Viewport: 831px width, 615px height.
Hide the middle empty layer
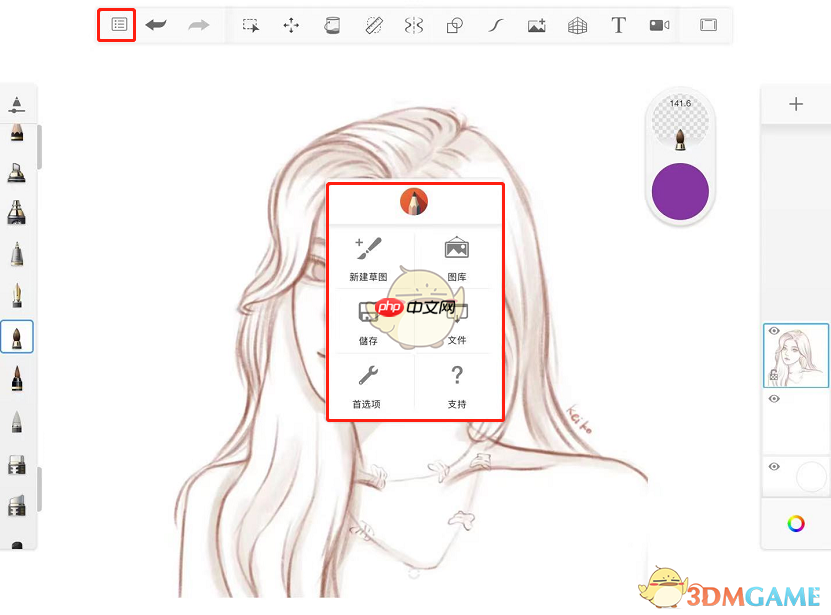pyautogui.click(x=774, y=399)
